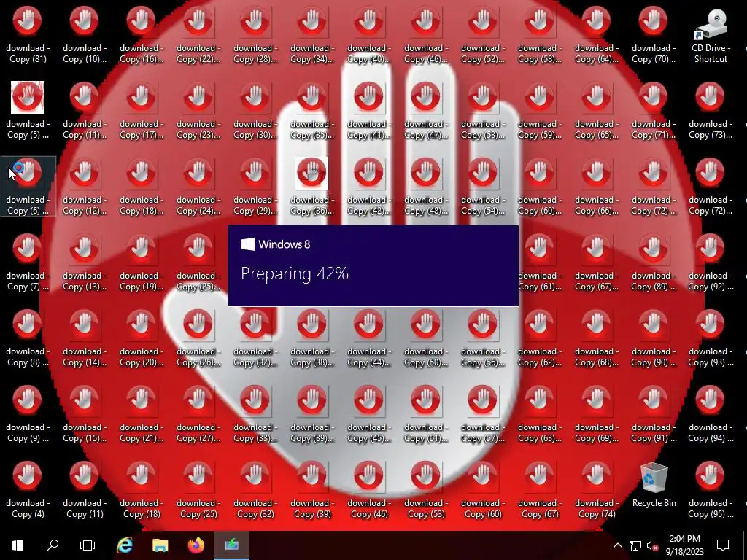Image resolution: width=747 pixels, height=560 pixels.
Task: Select download - Copy (24) icon
Action: click(198, 187)
